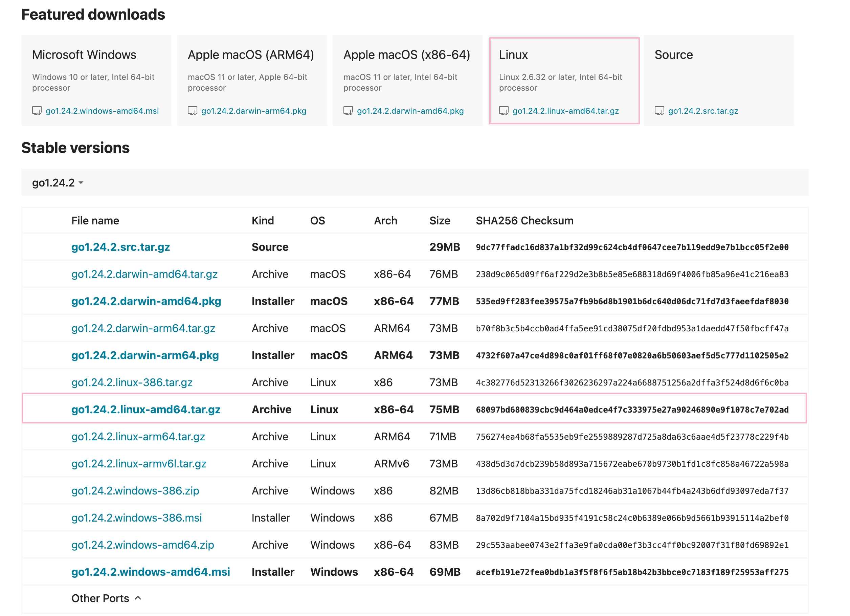Download go1.24.2.linux-armv6l.tar.gz from the table
850x616 pixels.
pyautogui.click(x=139, y=463)
